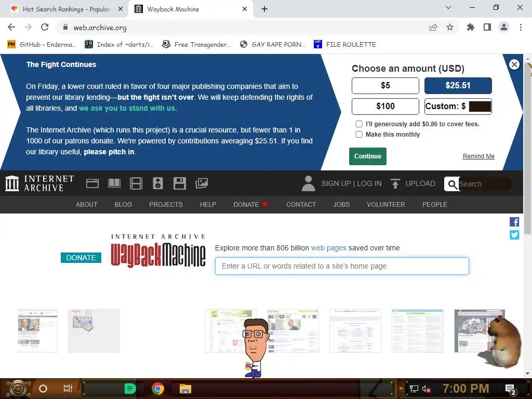Viewport: 532px width, 399px height.
Task: Follow the web pages link
Action: [329, 248]
